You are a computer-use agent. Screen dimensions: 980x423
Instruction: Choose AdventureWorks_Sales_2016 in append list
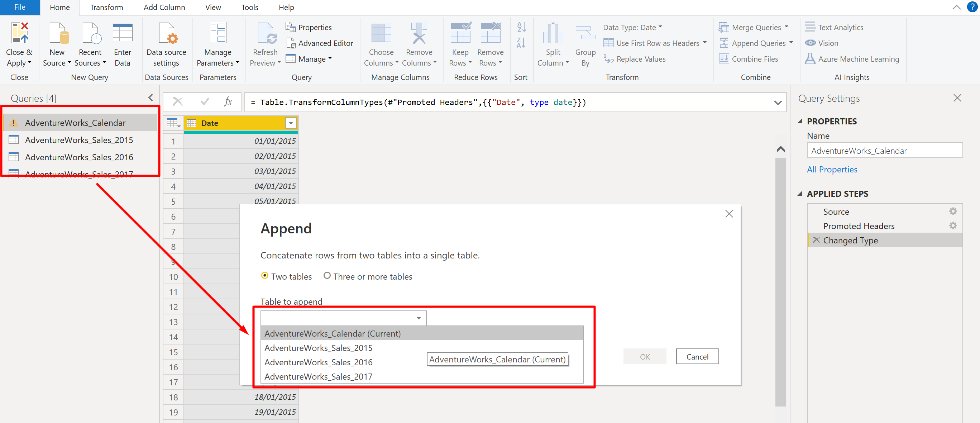coord(422,362)
